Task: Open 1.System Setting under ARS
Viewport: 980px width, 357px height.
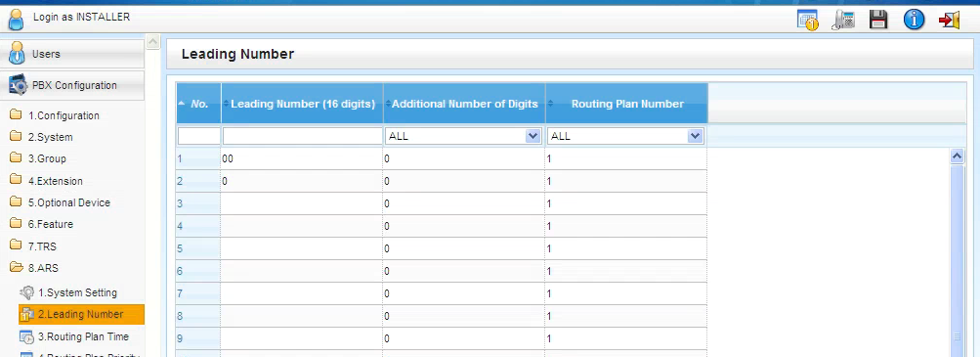Action: [77, 292]
